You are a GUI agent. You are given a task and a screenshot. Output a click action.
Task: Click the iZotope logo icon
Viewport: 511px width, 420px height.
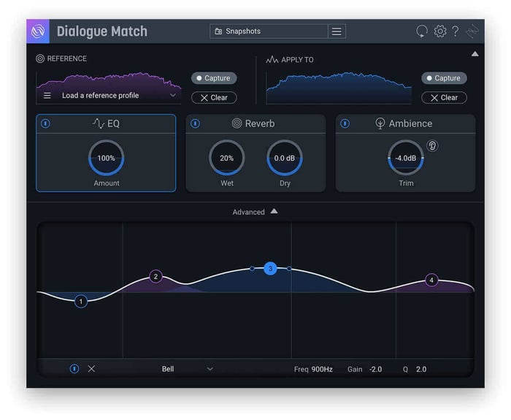(38, 31)
